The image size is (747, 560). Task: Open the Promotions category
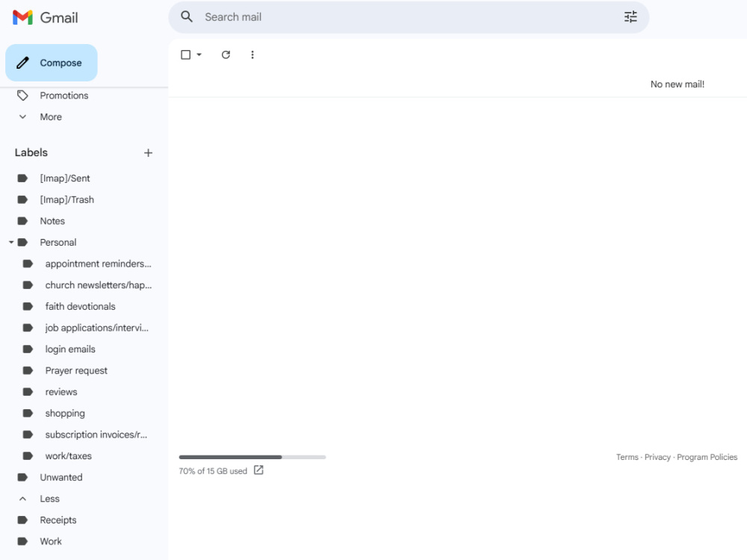coord(64,96)
